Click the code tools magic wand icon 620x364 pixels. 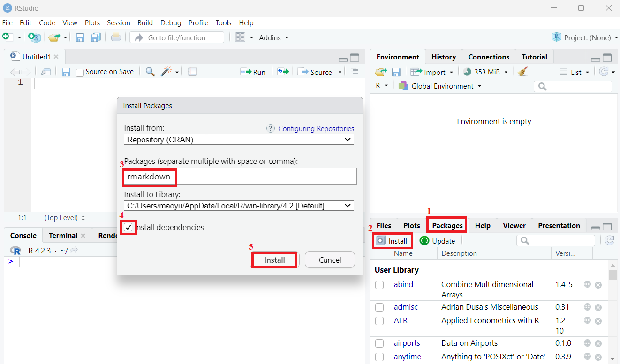166,72
